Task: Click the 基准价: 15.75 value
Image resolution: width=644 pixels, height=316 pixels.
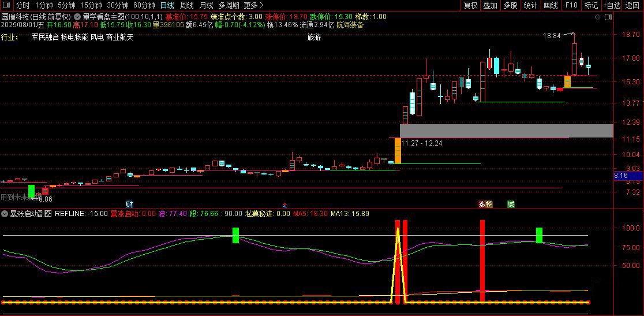Action: (186, 17)
